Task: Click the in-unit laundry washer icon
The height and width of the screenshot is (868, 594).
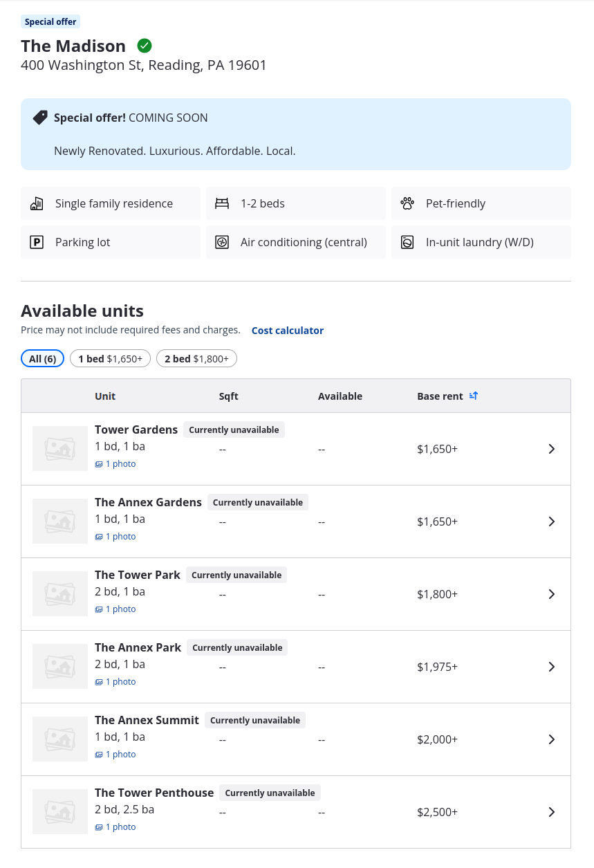Action: [407, 242]
